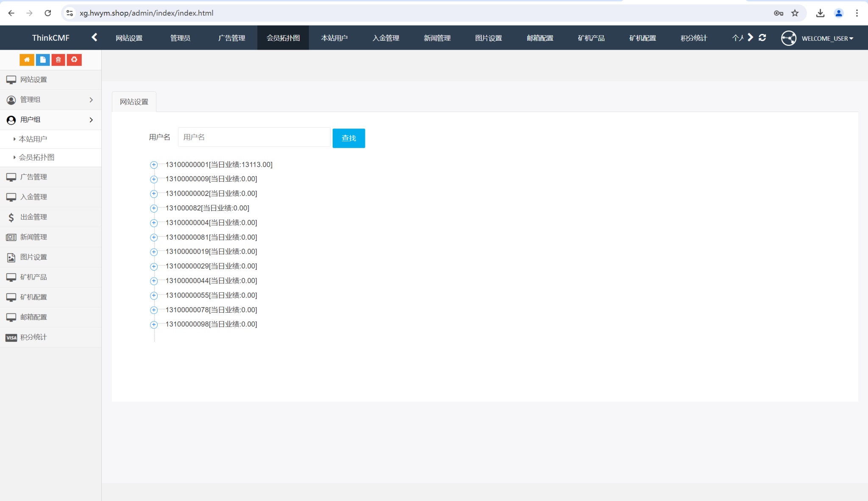Image resolution: width=868 pixels, height=501 pixels.
Task: Open 本站用户 sidebar submenu link
Action: click(x=33, y=139)
